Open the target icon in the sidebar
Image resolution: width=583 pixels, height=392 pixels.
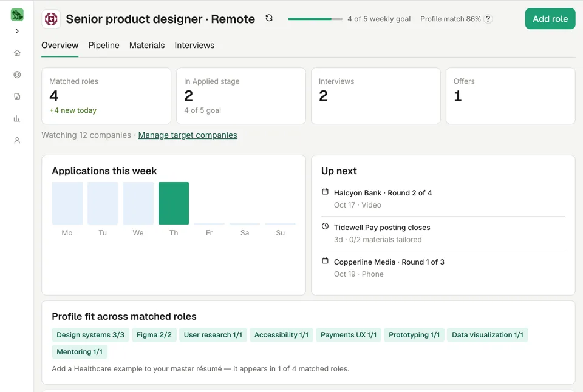[17, 75]
